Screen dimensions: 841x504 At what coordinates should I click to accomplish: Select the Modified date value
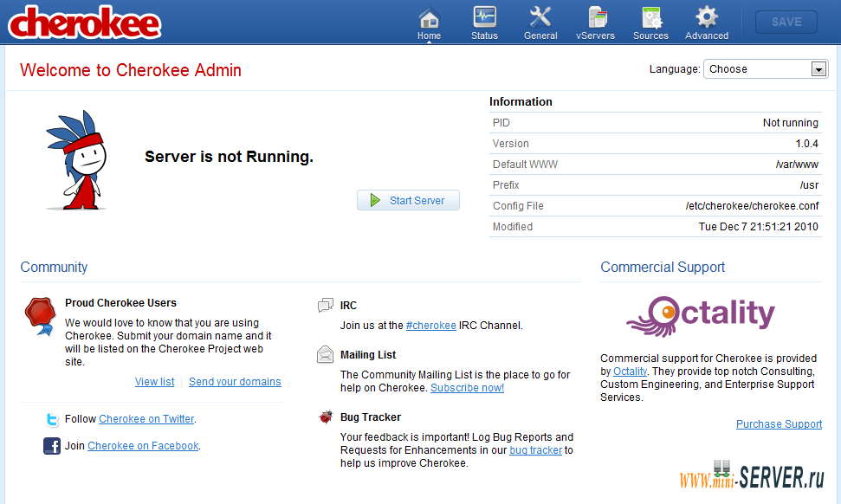click(759, 227)
